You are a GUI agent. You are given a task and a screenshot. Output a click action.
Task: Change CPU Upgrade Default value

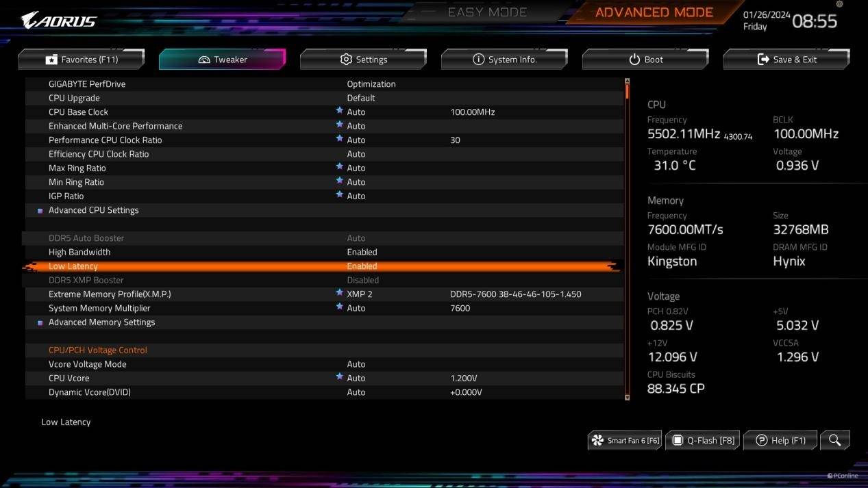pyautogui.click(x=361, y=98)
